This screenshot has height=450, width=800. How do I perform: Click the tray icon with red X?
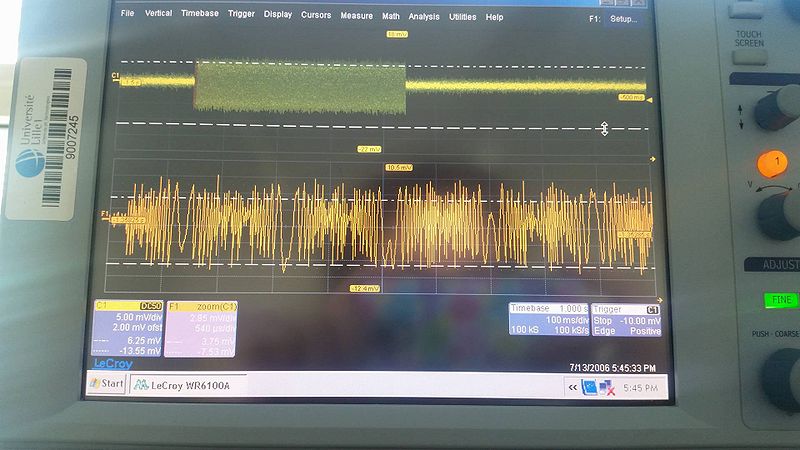point(606,387)
